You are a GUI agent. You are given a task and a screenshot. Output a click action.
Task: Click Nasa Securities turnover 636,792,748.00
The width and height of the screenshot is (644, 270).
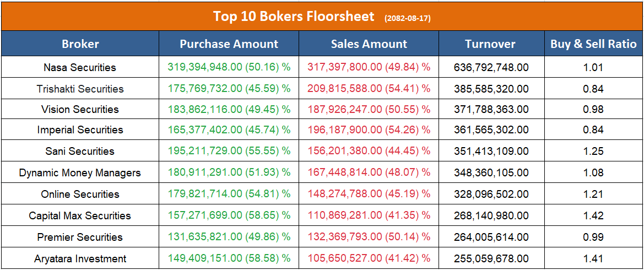pos(491,68)
